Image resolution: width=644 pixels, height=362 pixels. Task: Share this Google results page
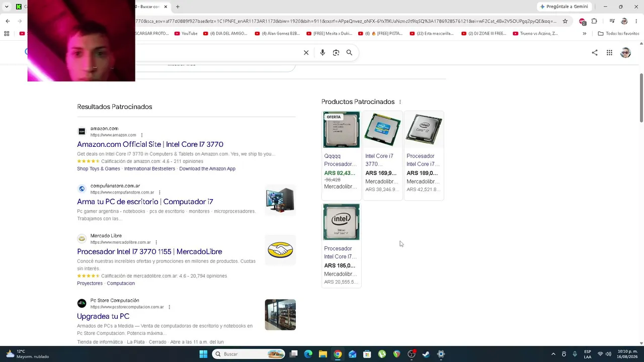tap(595, 52)
